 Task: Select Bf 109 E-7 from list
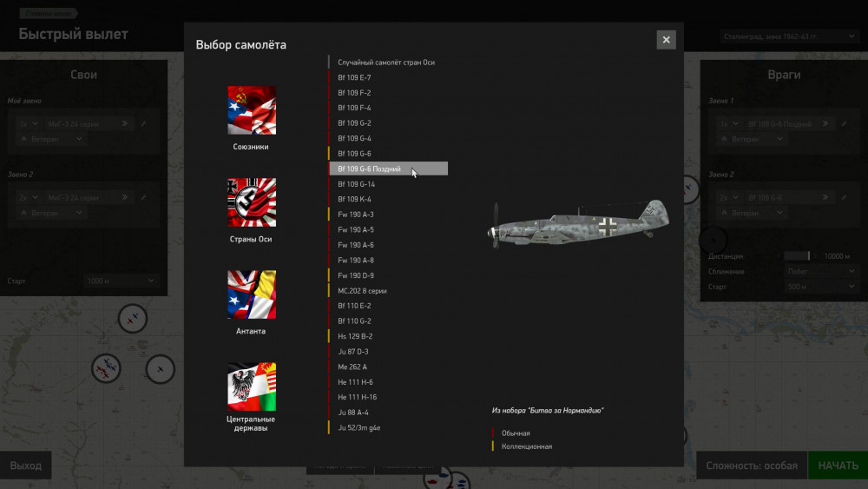pyautogui.click(x=388, y=77)
